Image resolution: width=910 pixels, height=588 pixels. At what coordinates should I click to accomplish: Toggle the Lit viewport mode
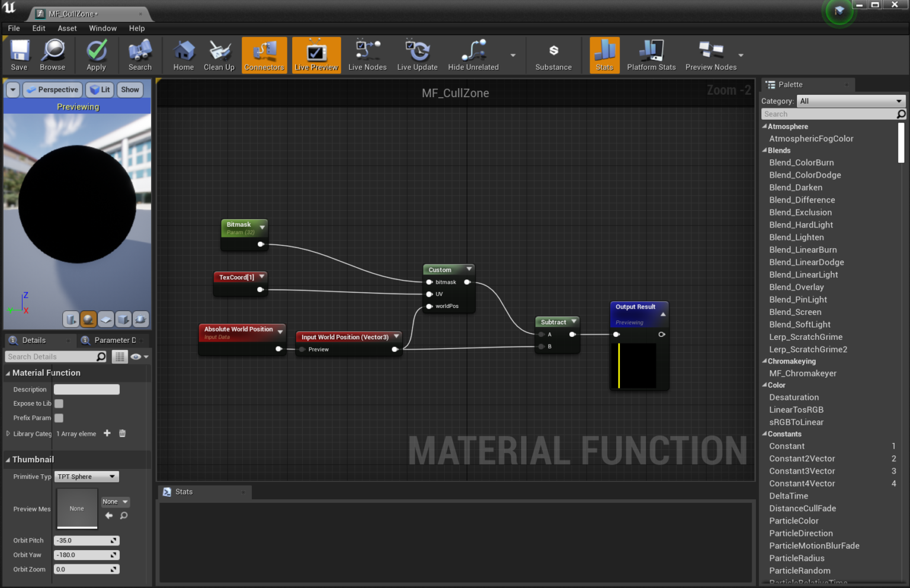coord(100,89)
